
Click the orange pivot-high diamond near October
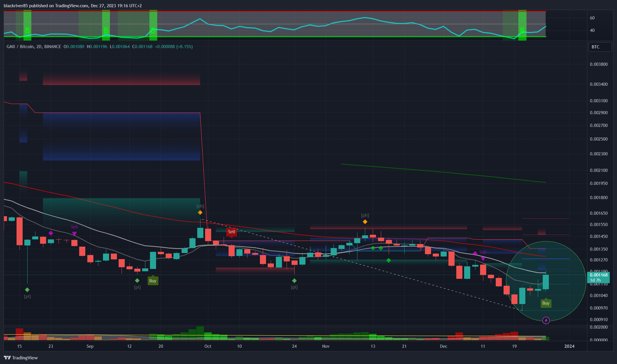(x=200, y=212)
